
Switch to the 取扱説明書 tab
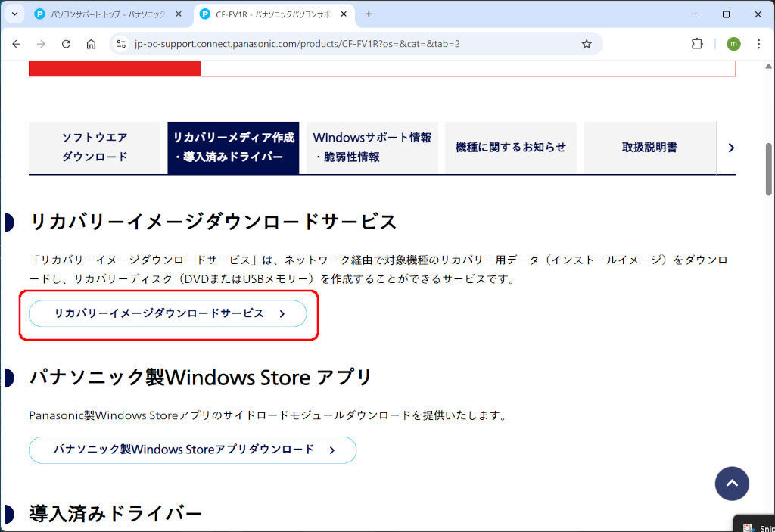649,148
